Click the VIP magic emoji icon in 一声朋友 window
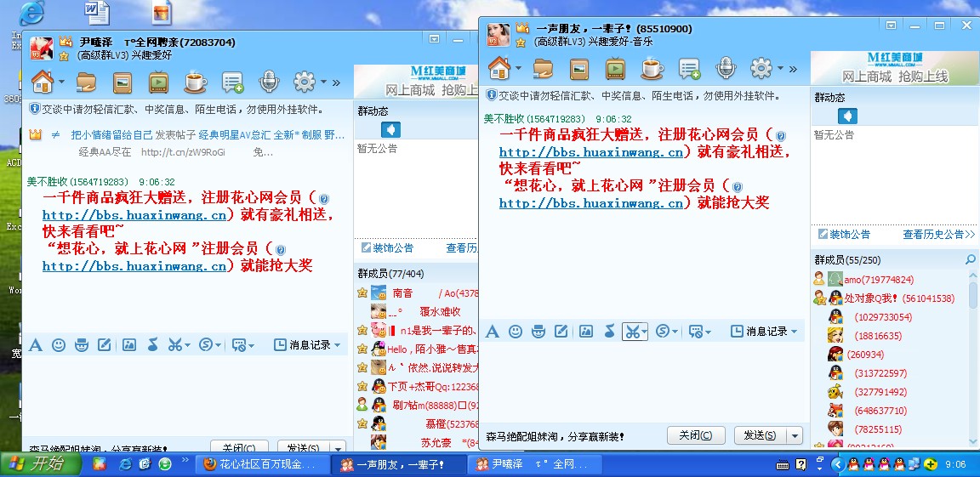 (x=538, y=332)
